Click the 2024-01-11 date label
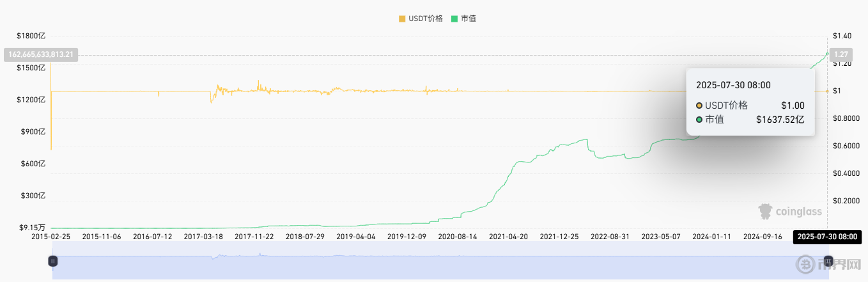 pyautogui.click(x=711, y=237)
